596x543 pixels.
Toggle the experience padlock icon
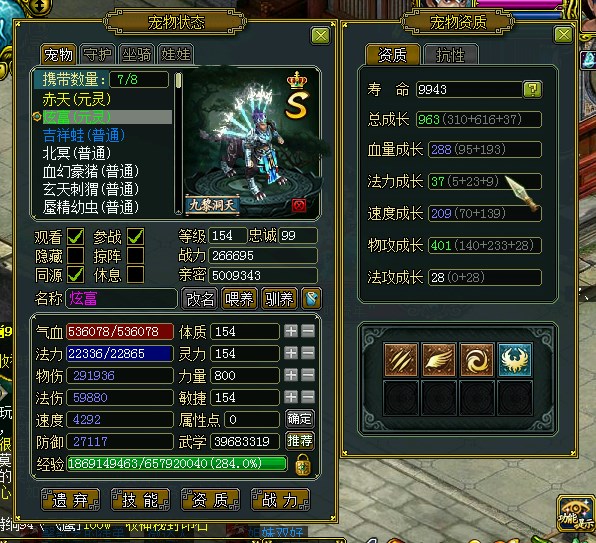[x=303, y=465]
